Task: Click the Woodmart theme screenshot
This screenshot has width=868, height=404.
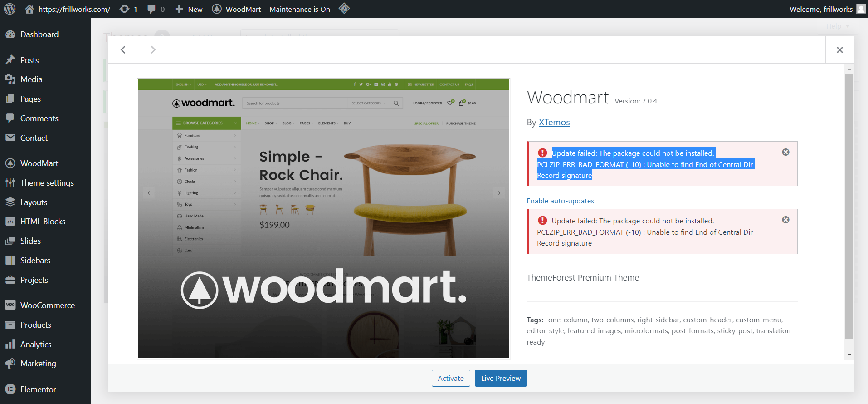Action: coord(323,218)
